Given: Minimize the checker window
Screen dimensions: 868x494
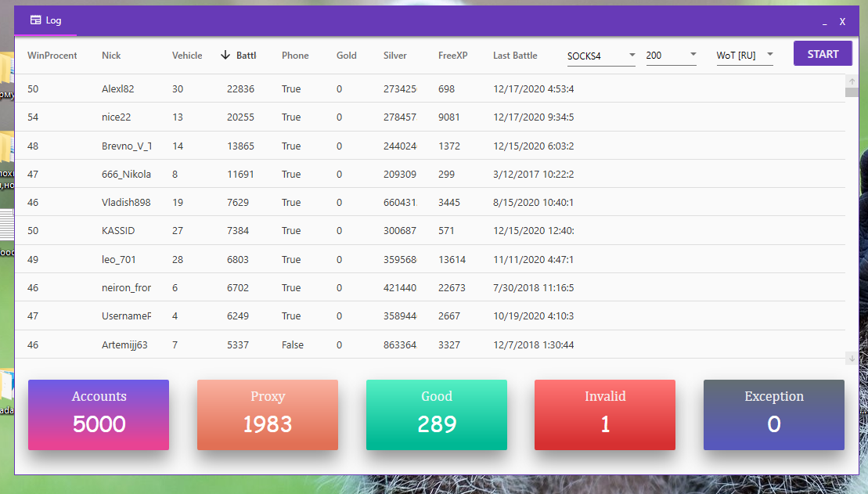Looking at the screenshot, I should pyautogui.click(x=824, y=22).
